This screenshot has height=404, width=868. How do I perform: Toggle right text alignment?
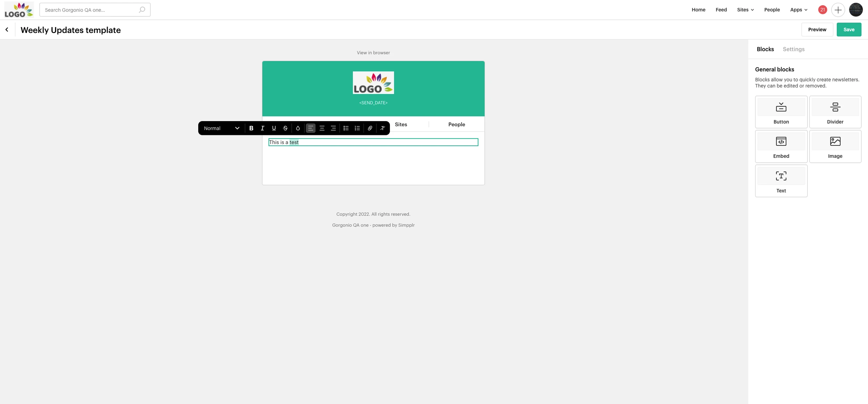click(x=333, y=128)
